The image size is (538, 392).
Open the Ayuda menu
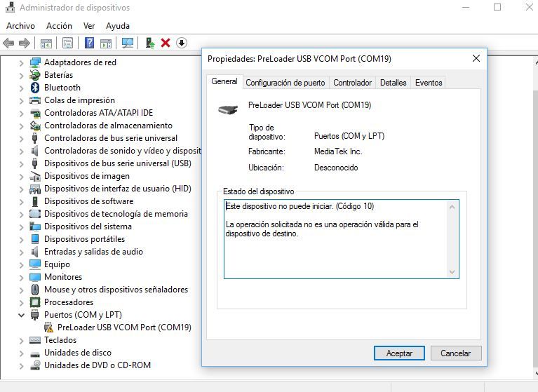[118, 26]
